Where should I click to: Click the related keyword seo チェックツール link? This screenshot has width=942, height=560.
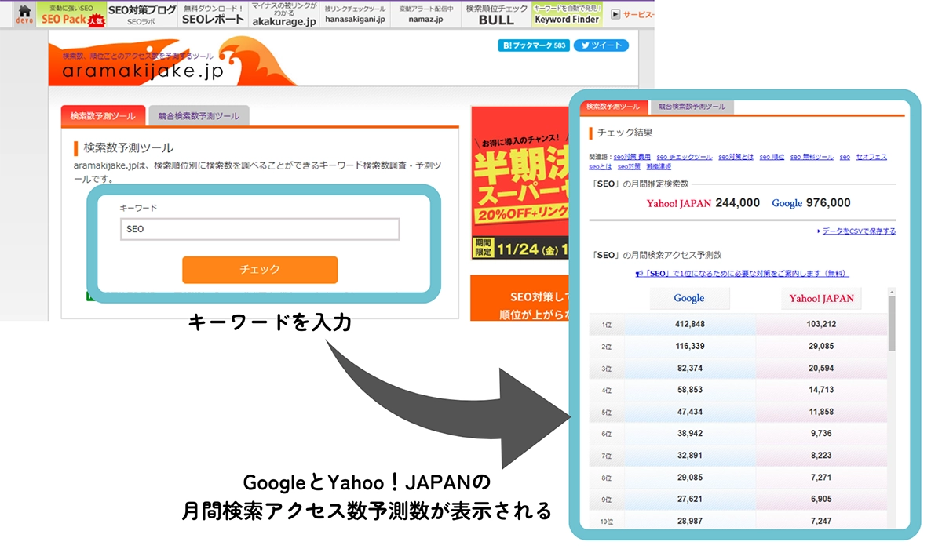click(685, 157)
